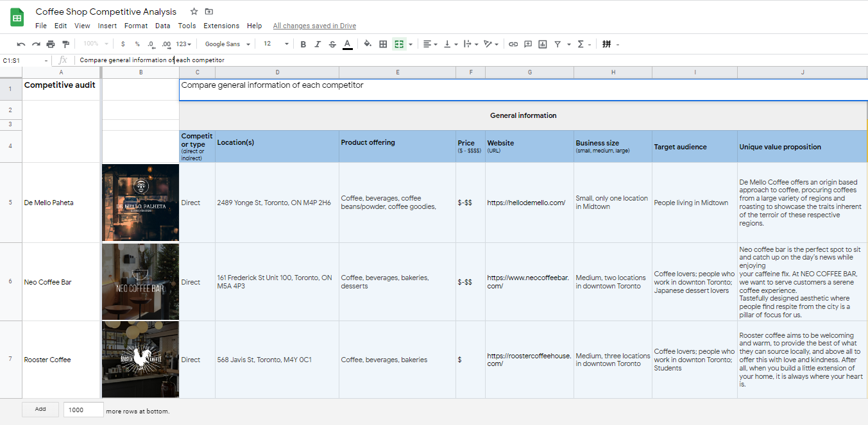This screenshot has height=425, width=868.
Task: Click the move-to-folder icon beside the title
Action: (209, 12)
